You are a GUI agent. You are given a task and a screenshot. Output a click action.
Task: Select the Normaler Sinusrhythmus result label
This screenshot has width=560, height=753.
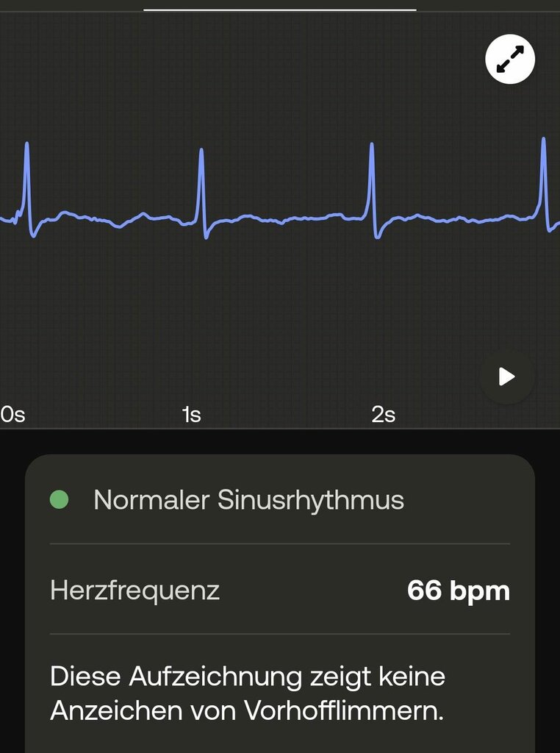click(248, 500)
